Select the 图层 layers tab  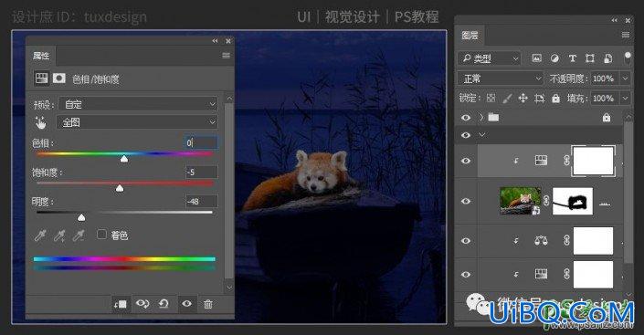470,36
